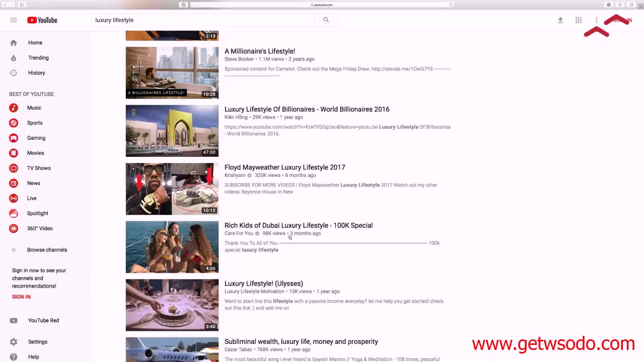This screenshot has height=362, width=644.
Task: Click the Safari share icon
Action: 620,5
